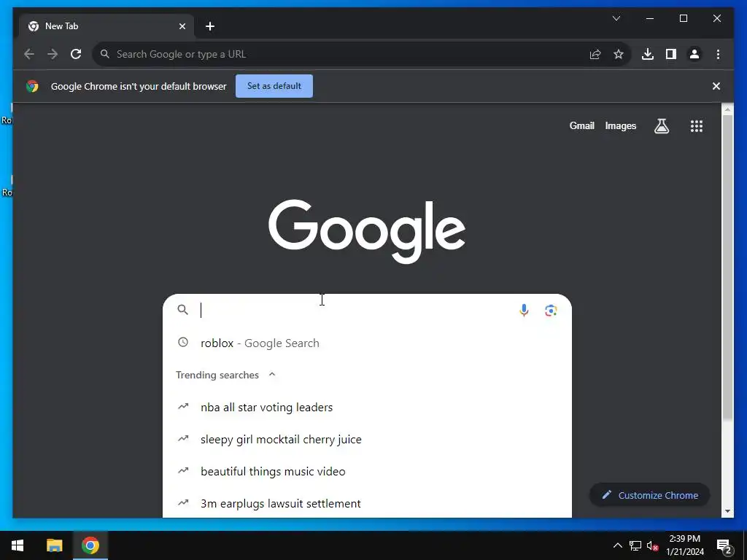Open the Images link

[x=620, y=125]
